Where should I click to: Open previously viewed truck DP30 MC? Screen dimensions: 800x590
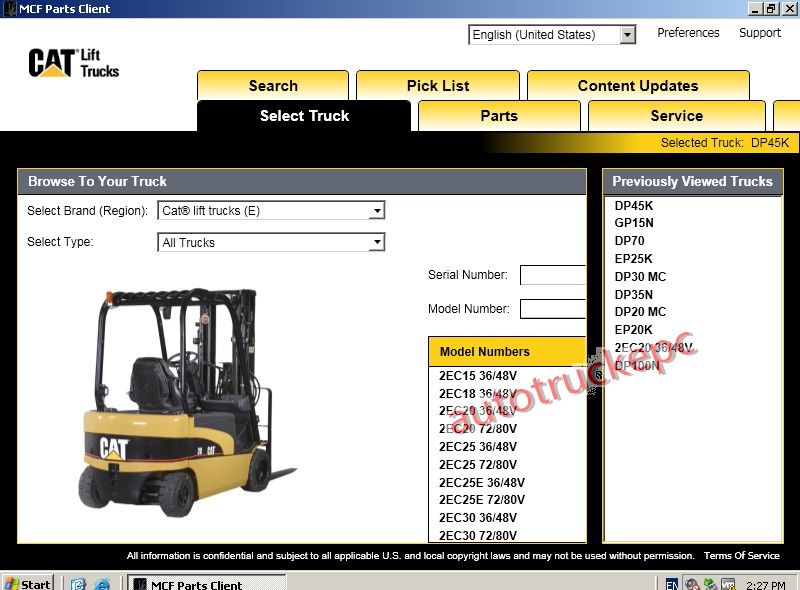point(640,277)
